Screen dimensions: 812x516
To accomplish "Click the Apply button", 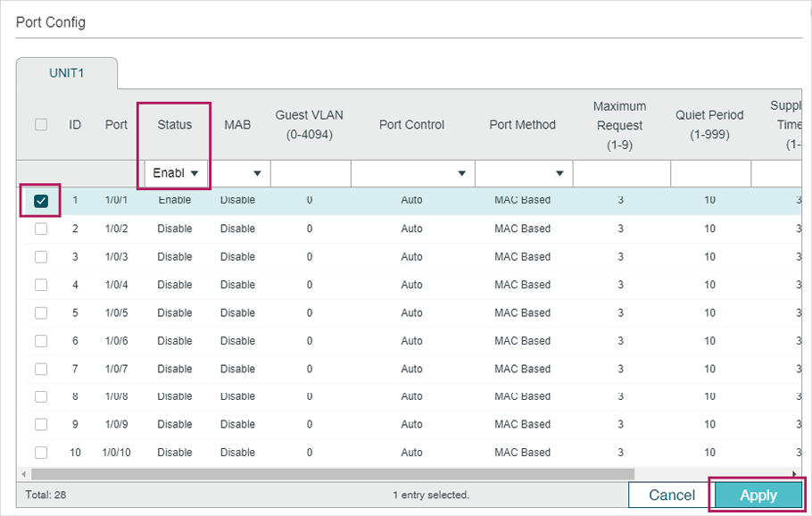I will coord(758,495).
